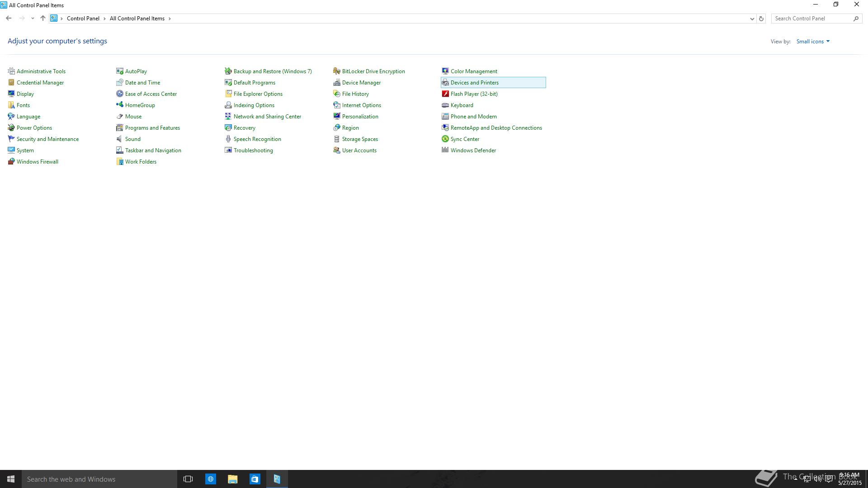Click the User Accounts icon
This screenshot has width=868, height=488.
[337, 150]
